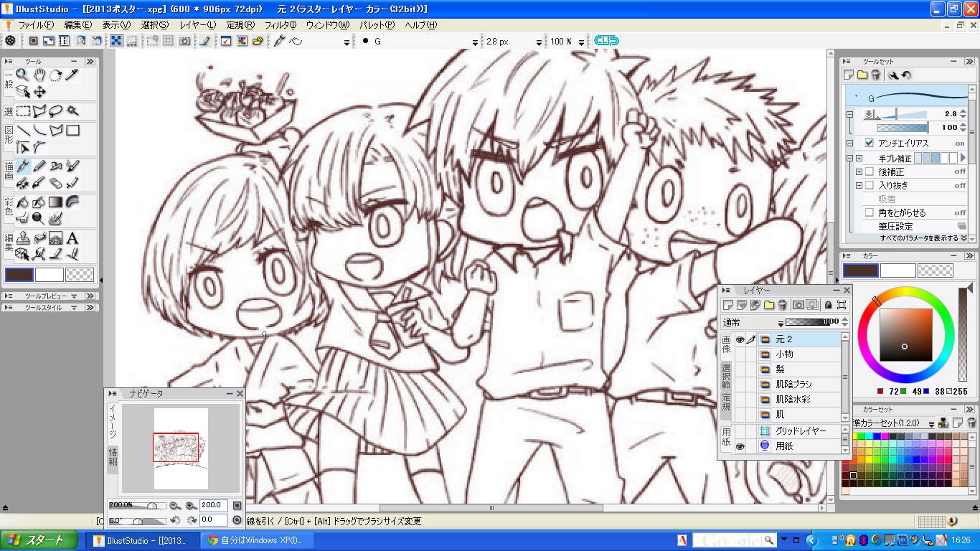Pick the Eyedropper tool in the tool palette
Image resolution: width=980 pixels, height=551 pixels.
[72, 75]
